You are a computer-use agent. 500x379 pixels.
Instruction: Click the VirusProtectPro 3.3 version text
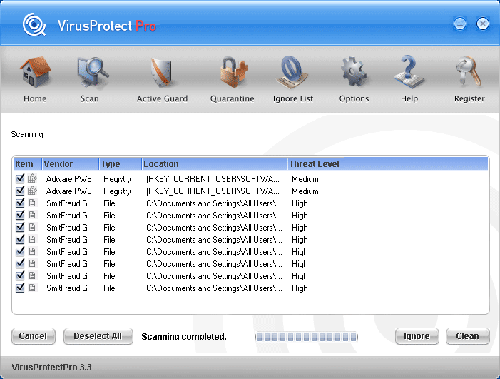point(51,367)
